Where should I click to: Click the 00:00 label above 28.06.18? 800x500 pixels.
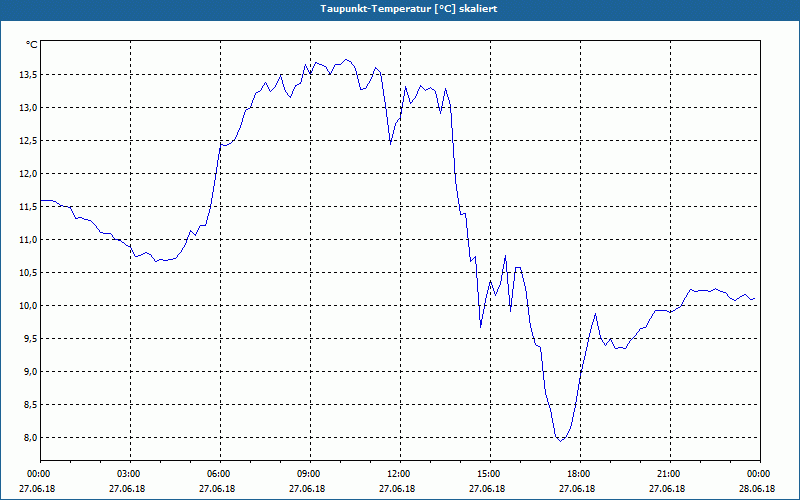(x=760, y=474)
